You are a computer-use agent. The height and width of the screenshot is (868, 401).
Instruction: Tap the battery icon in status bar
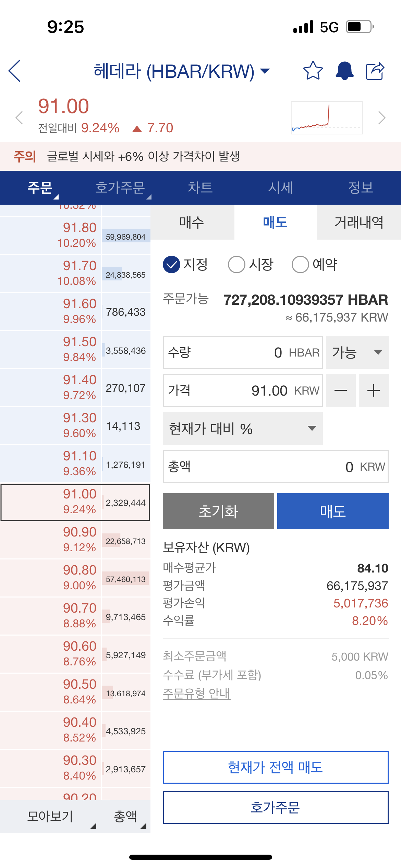[360, 26]
